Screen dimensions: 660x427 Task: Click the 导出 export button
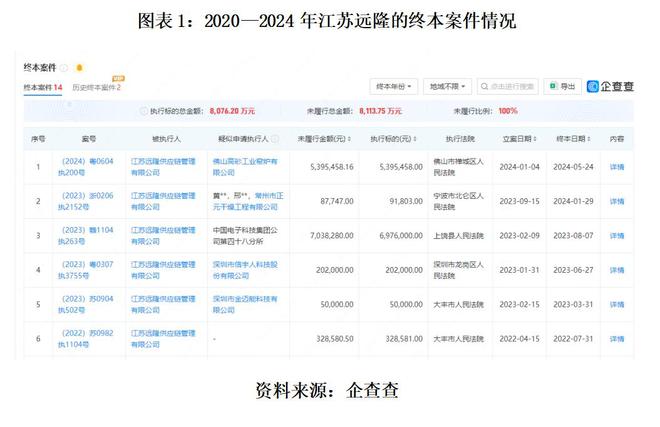(x=562, y=86)
